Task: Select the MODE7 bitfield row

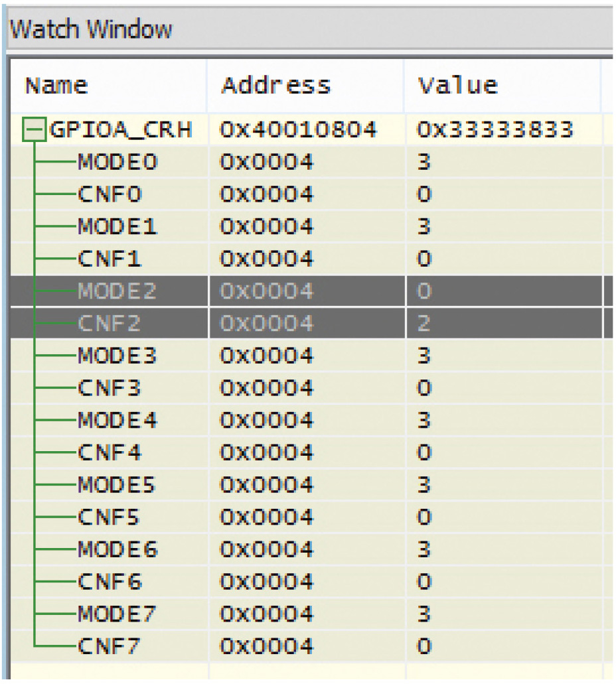Action: click(x=311, y=614)
